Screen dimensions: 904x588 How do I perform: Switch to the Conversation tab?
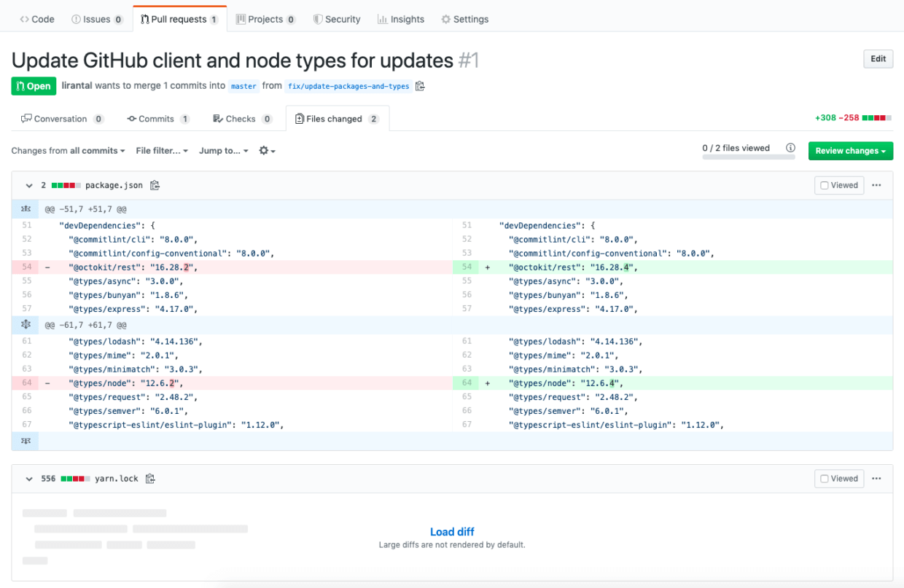pyautogui.click(x=62, y=119)
